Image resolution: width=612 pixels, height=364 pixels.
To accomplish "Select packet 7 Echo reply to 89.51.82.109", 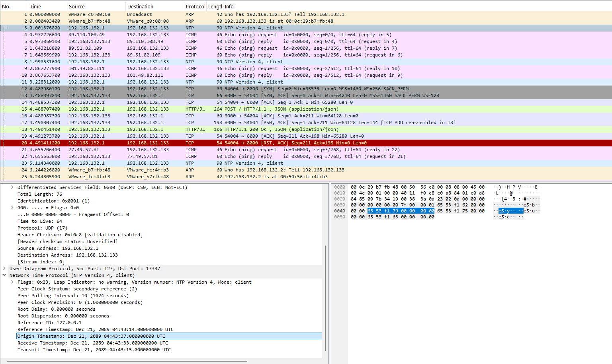I will (306, 55).
